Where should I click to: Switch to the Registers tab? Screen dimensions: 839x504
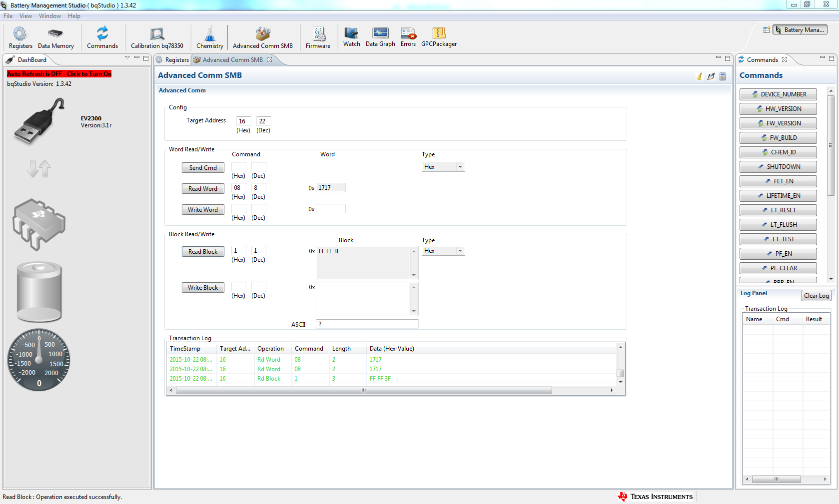tap(172, 59)
